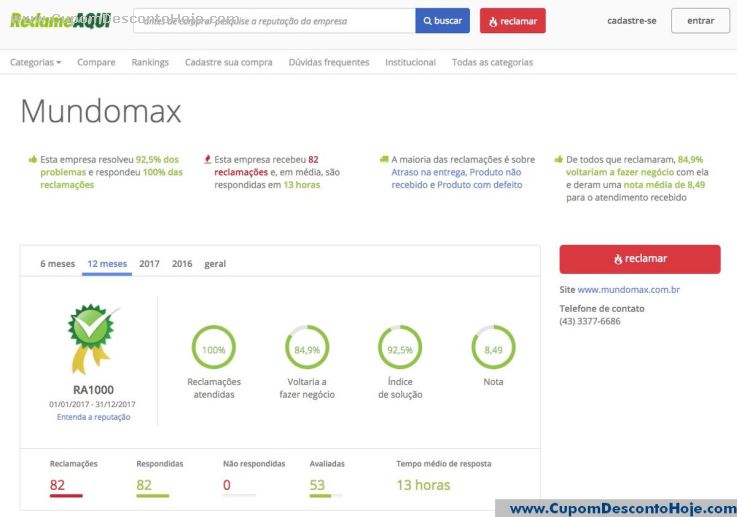The width and height of the screenshot is (737, 517).
Task: Click the Tempo médio de resposta label
Action: [444, 464]
